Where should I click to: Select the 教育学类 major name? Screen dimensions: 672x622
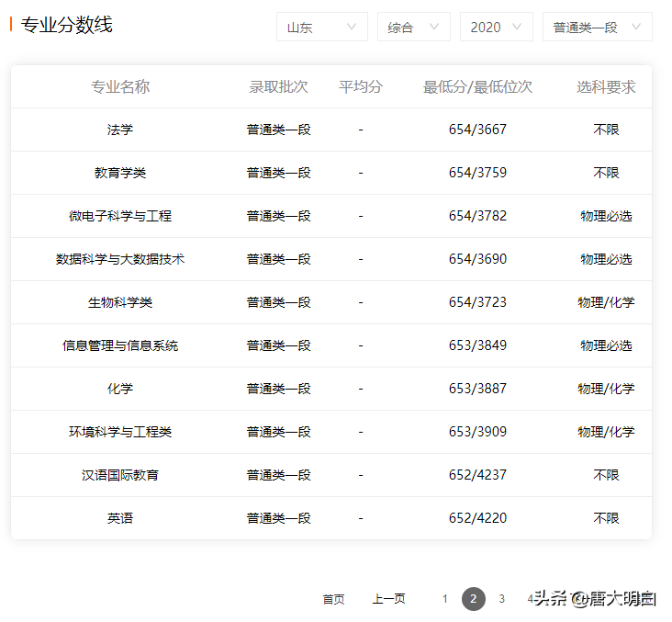[120, 173]
